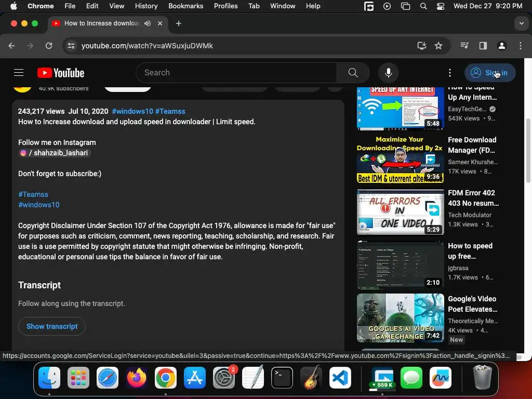Image resolution: width=532 pixels, height=399 pixels.
Task: Open Launchpad from the Dock
Action: (78, 378)
